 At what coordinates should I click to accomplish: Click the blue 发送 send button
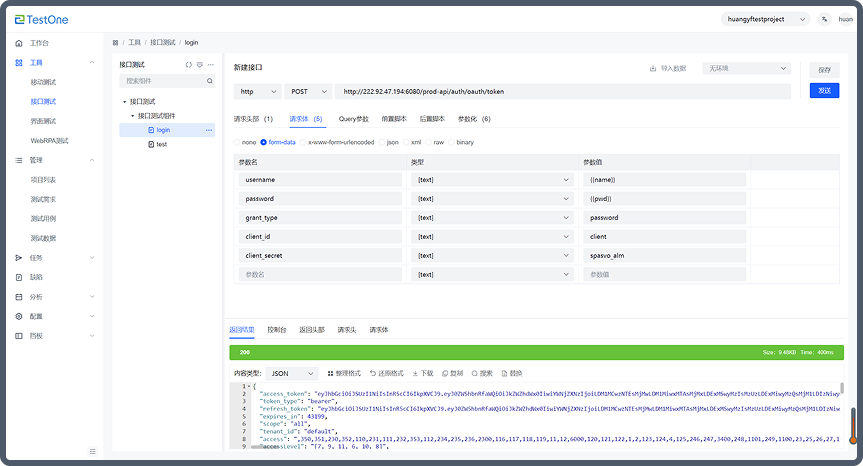pyautogui.click(x=824, y=90)
